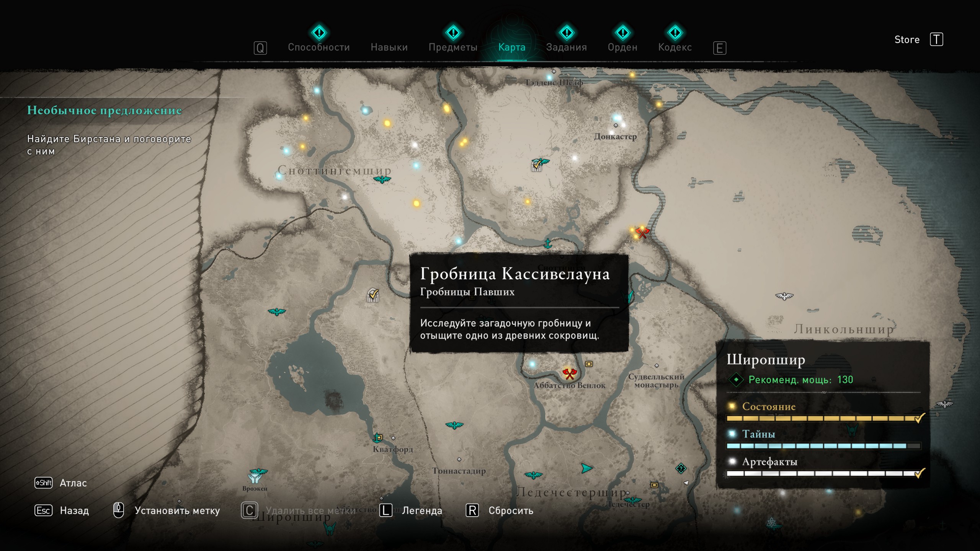Click the teal player arrow marker
The height and width of the screenshot is (551, 980).
pos(586,468)
